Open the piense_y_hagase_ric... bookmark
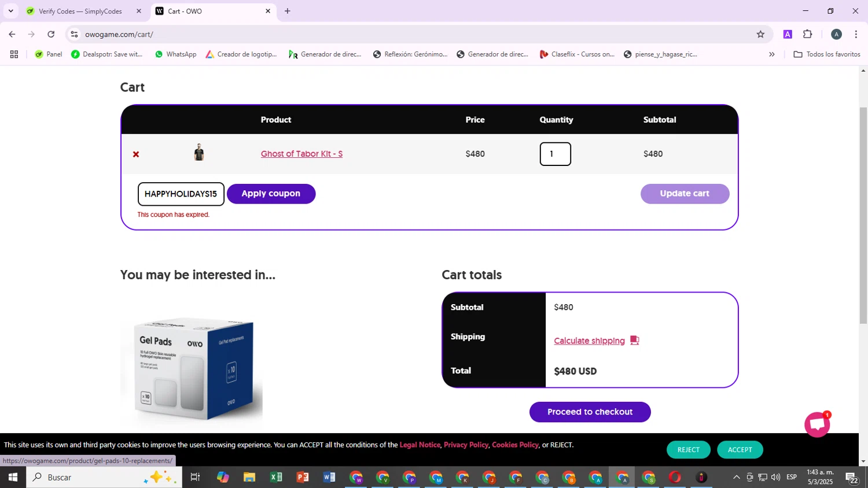Screen dimensions: 868x488 [660, 54]
